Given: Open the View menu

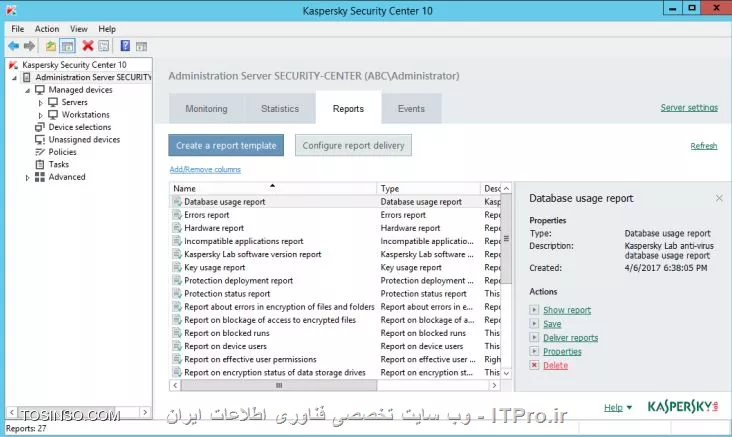Looking at the screenshot, I should [x=79, y=29].
